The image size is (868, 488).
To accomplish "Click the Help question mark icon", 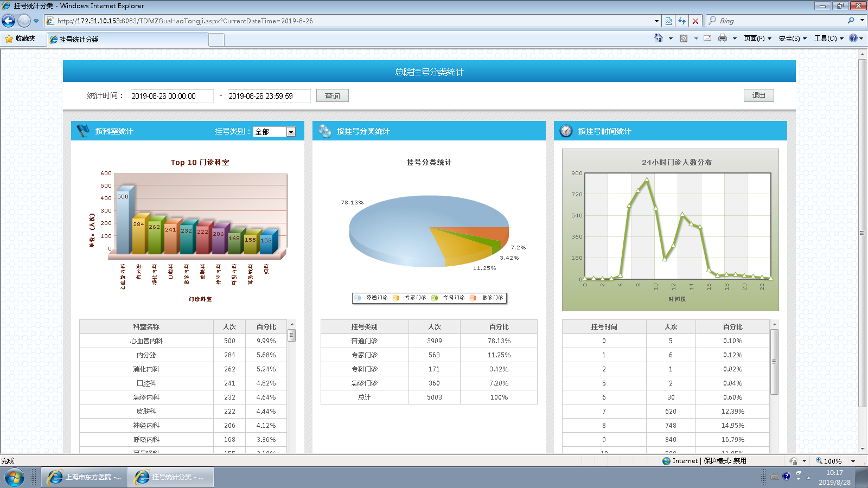I will pyautogui.click(x=853, y=38).
